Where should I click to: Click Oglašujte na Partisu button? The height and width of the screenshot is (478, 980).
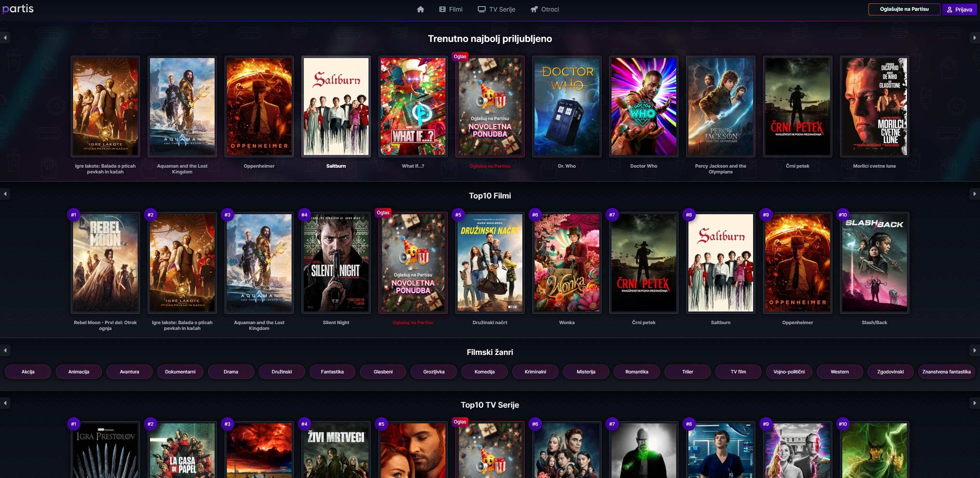coord(904,9)
